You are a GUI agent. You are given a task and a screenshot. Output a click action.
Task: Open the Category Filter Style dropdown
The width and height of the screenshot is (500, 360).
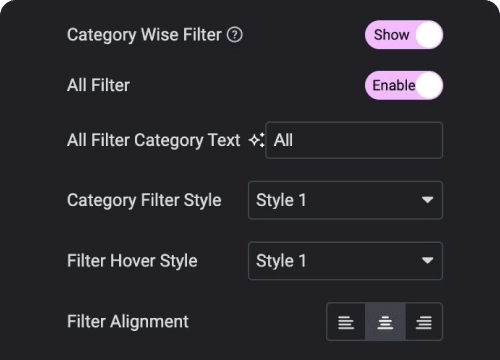point(345,200)
